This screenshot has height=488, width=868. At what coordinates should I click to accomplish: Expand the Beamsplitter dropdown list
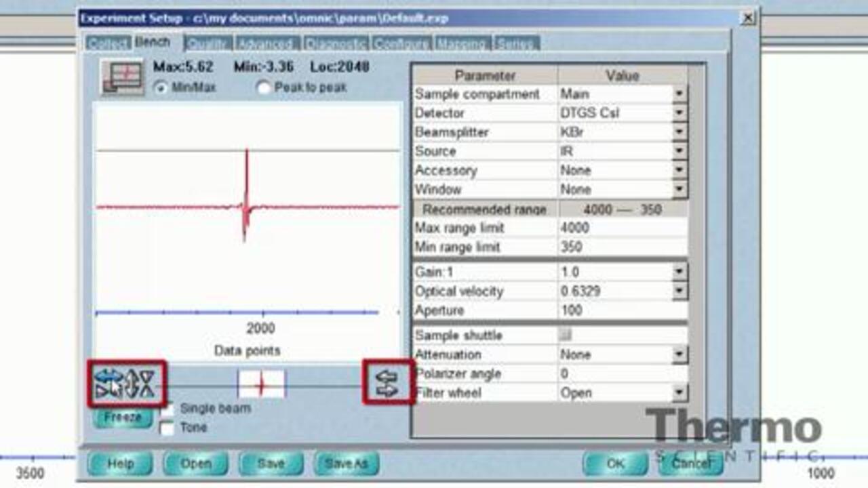679,132
